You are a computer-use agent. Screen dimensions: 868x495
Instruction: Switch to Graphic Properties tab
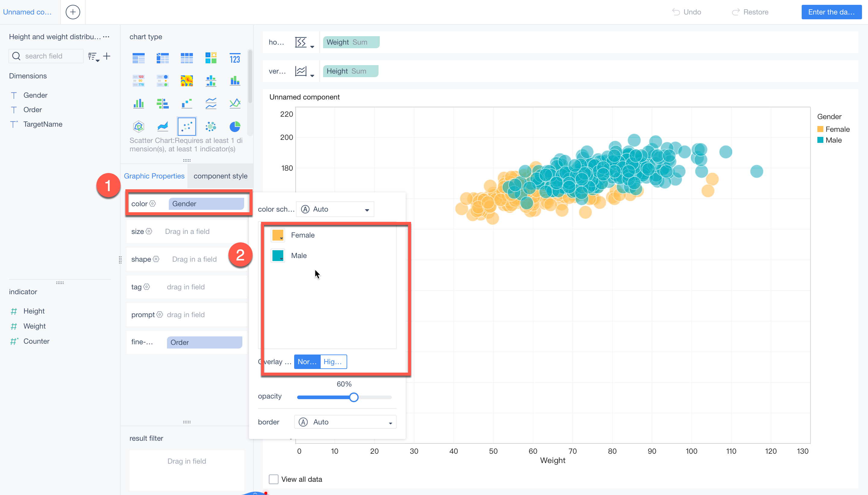154,176
